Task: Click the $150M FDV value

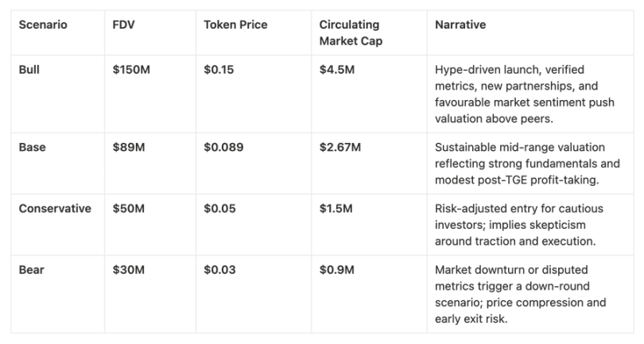Action: pos(132,69)
